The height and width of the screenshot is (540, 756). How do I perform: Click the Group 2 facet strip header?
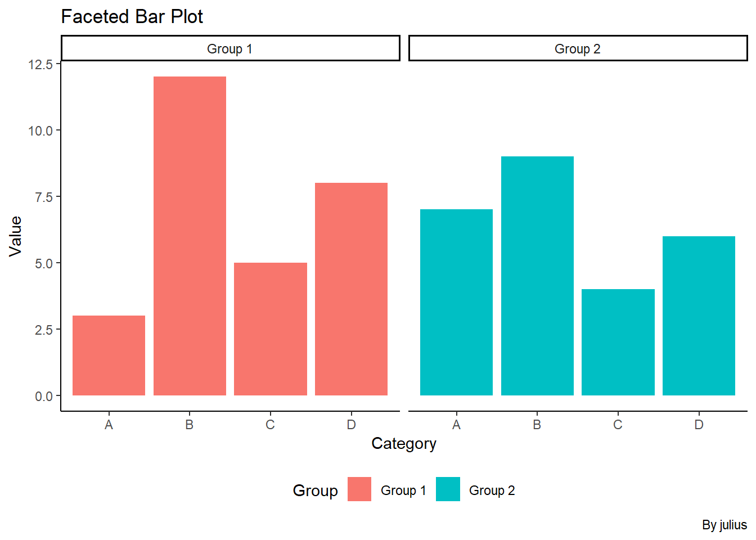click(x=578, y=49)
